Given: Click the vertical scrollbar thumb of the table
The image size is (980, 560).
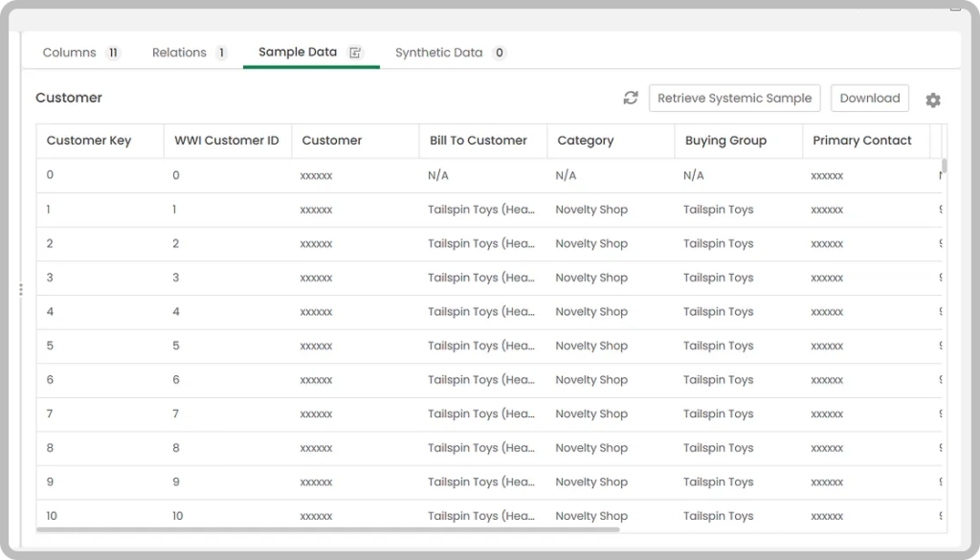Looking at the screenshot, I should tap(945, 166).
